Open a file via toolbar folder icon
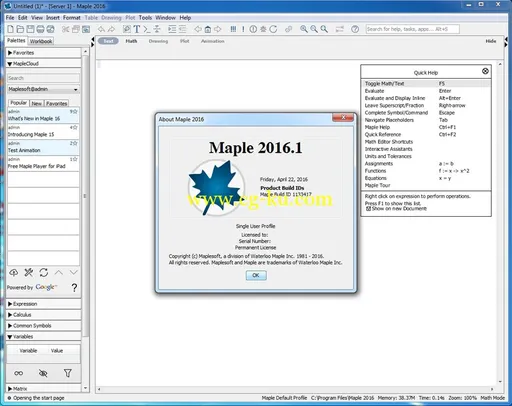512x406 pixels. coord(20,29)
